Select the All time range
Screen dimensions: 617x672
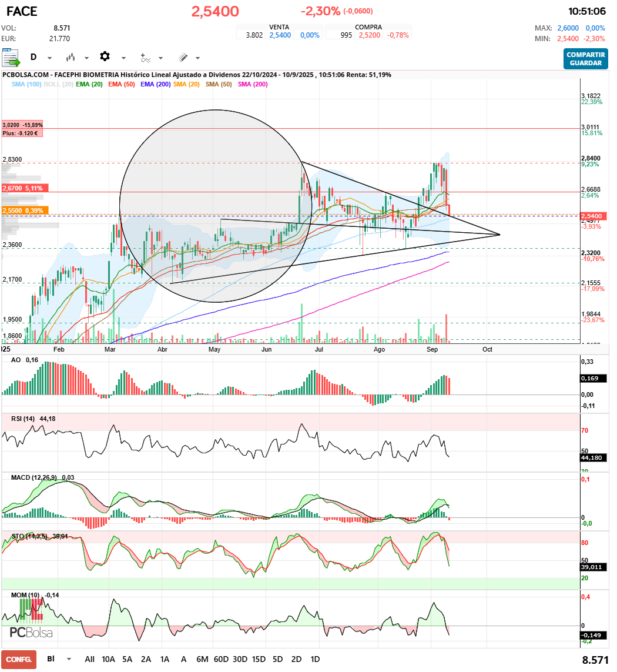pos(89,659)
